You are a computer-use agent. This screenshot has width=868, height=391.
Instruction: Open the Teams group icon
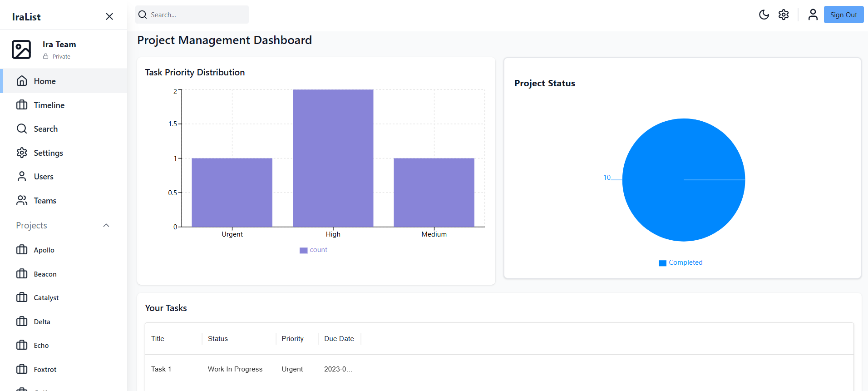22,201
